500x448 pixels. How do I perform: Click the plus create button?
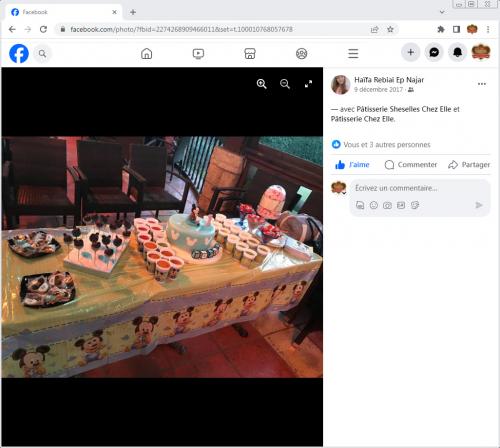[411, 52]
